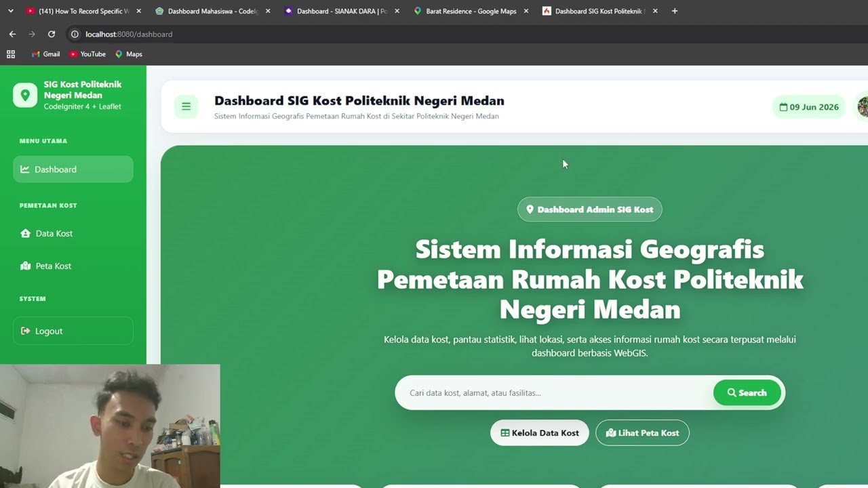Expand the tab search dropdown arrow
The height and width of the screenshot is (488, 868).
pyautogui.click(x=11, y=11)
